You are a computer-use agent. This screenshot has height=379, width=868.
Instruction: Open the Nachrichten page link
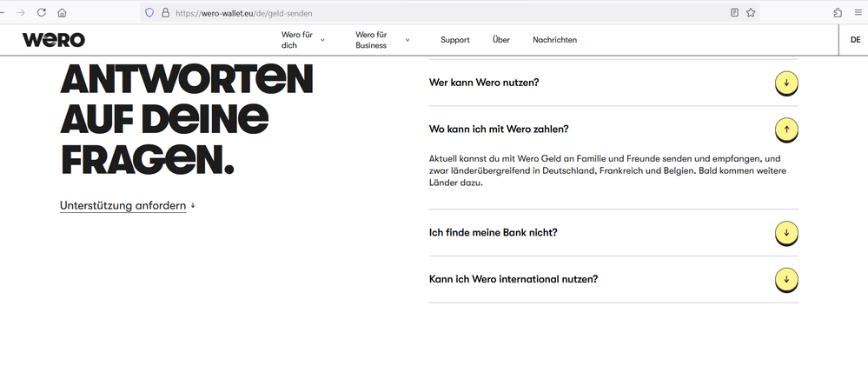point(554,40)
